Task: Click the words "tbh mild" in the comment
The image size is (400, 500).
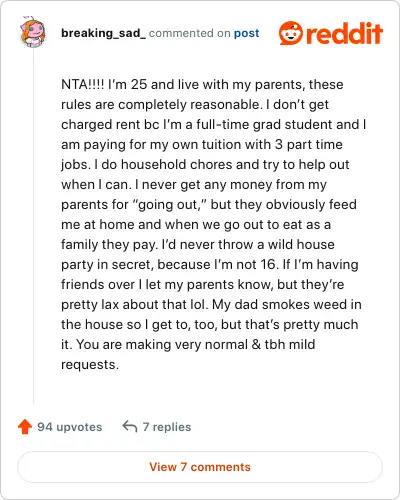Action: (x=290, y=344)
